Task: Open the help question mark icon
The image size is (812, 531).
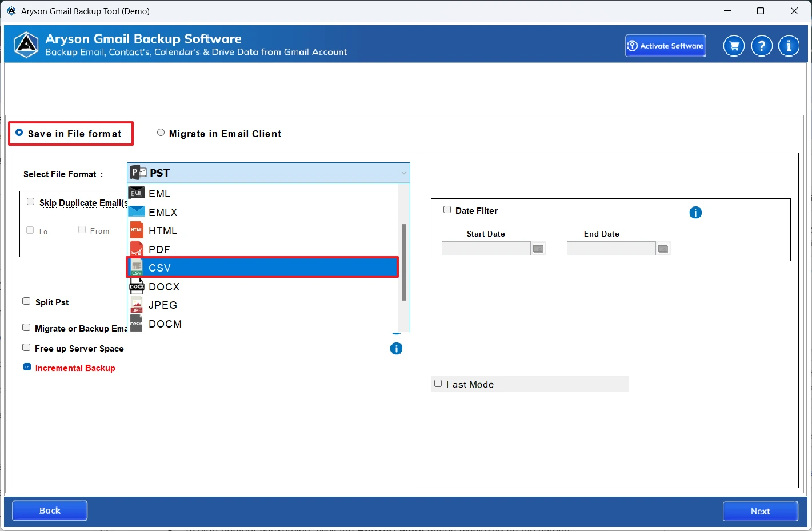Action: [x=761, y=46]
